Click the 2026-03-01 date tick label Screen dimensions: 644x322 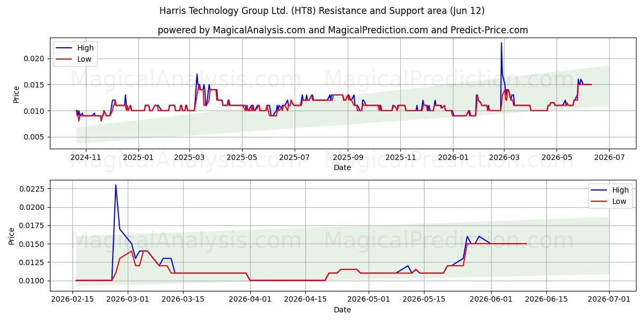click(128, 299)
